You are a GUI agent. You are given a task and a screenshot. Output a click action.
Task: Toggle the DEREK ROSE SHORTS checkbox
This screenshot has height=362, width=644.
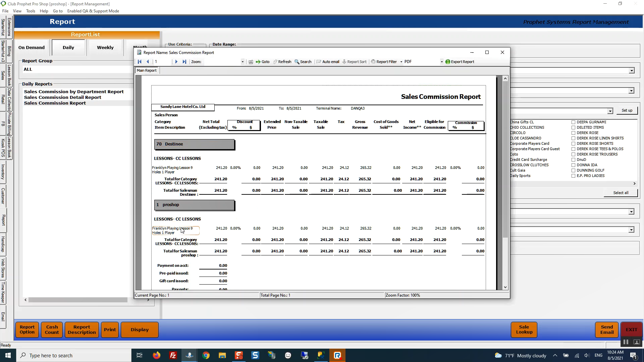(x=574, y=144)
